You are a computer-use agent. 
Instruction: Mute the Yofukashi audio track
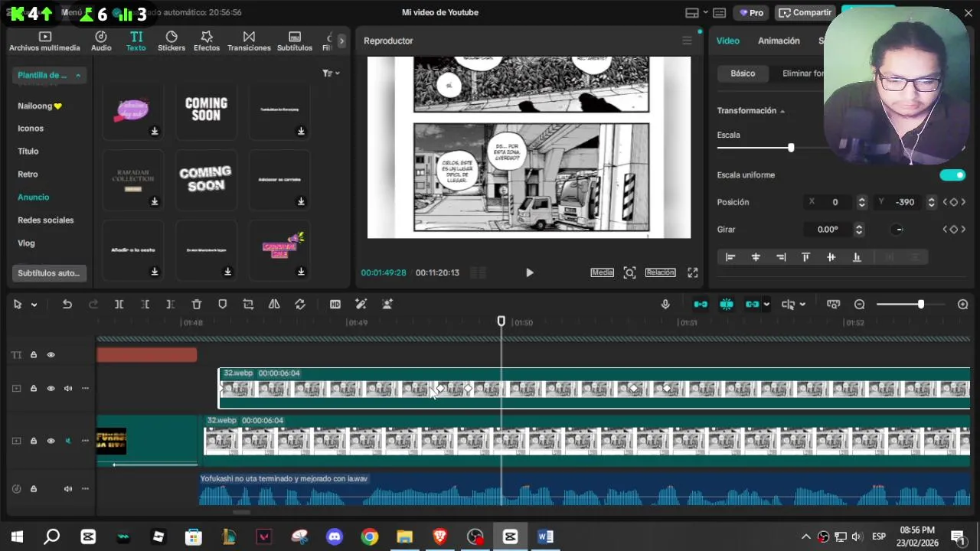[68, 489]
